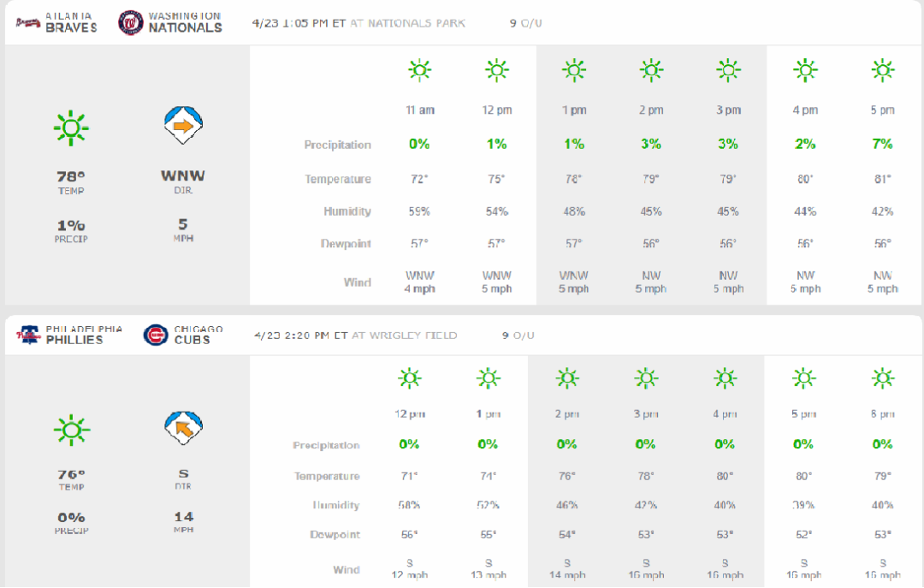This screenshot has width=924, height=588.
Task: Click the 7% precipitation value at 5 pm
Action: point(882,145)
